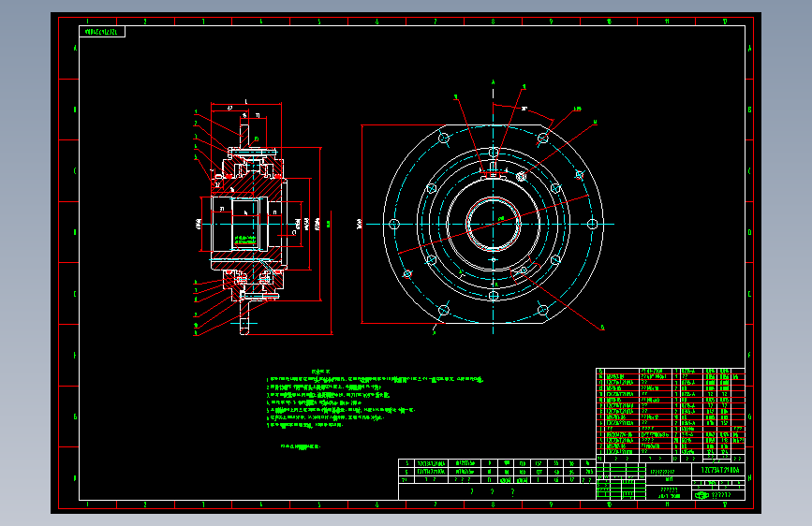Image resolution: width=812 pixels, height=526 pixels.
Task: Select the first line of the technical notes
Action: [x=375, y=379]
